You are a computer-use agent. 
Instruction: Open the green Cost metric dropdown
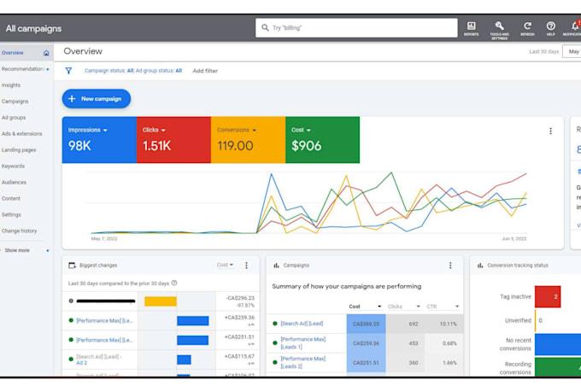301,130
